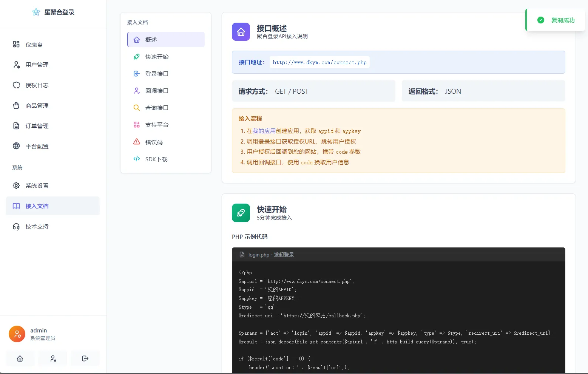Open 商品管理 using the bag icon
The height and width of the screenshot is (374, 588).
16,105
